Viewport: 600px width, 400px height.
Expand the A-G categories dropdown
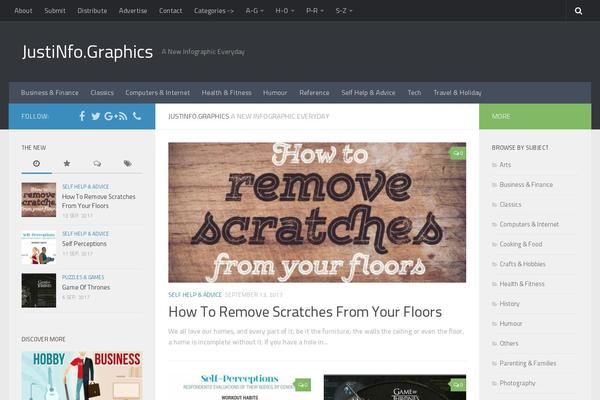coord(254,11)
